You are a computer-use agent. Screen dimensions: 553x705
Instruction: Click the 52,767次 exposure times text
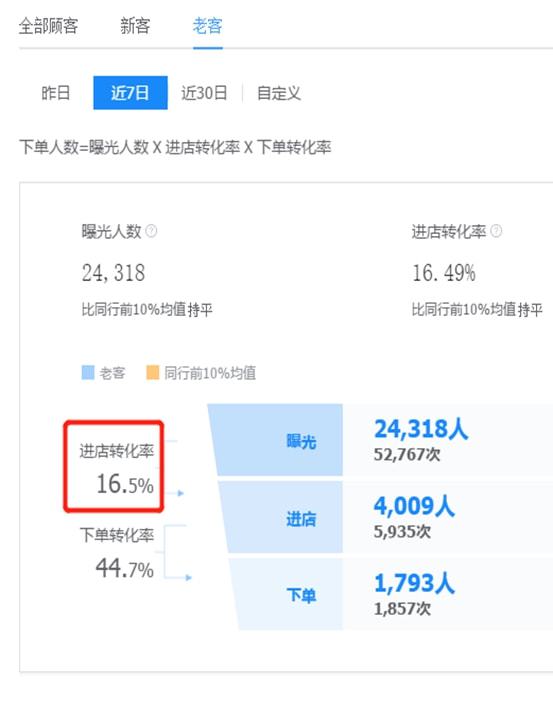[407, 454]
